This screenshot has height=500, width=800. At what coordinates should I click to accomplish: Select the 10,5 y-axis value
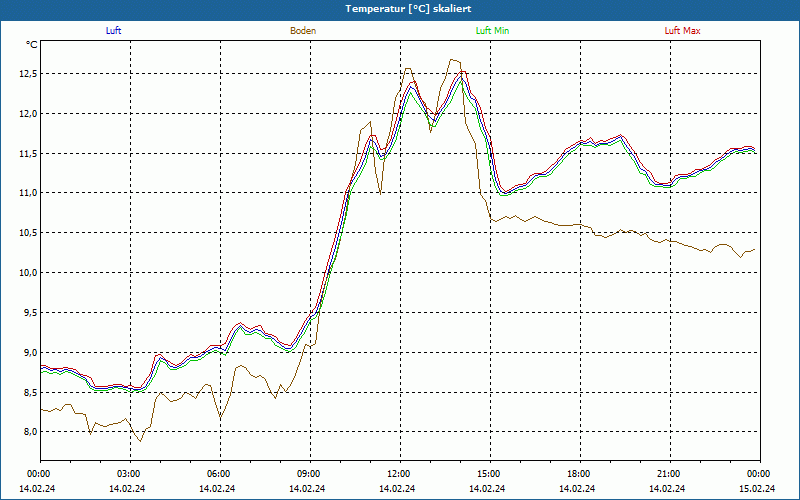point(28,233)
